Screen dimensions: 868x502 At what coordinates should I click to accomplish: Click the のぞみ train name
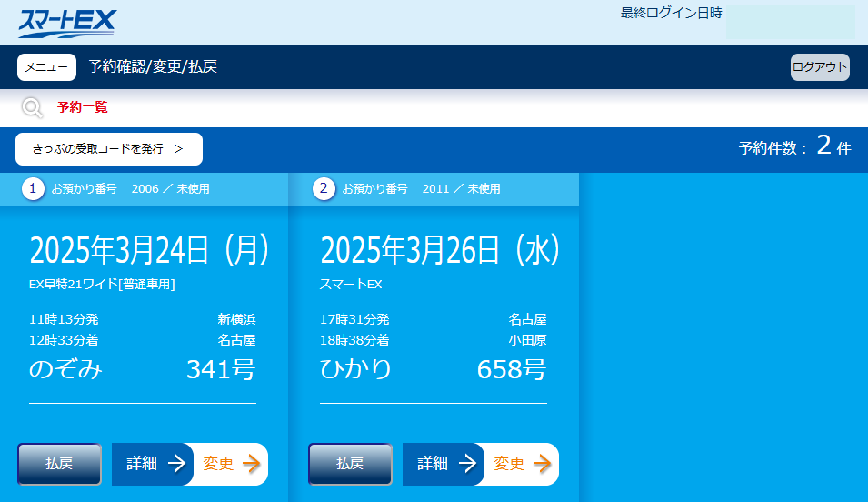[x=65, y=369]
